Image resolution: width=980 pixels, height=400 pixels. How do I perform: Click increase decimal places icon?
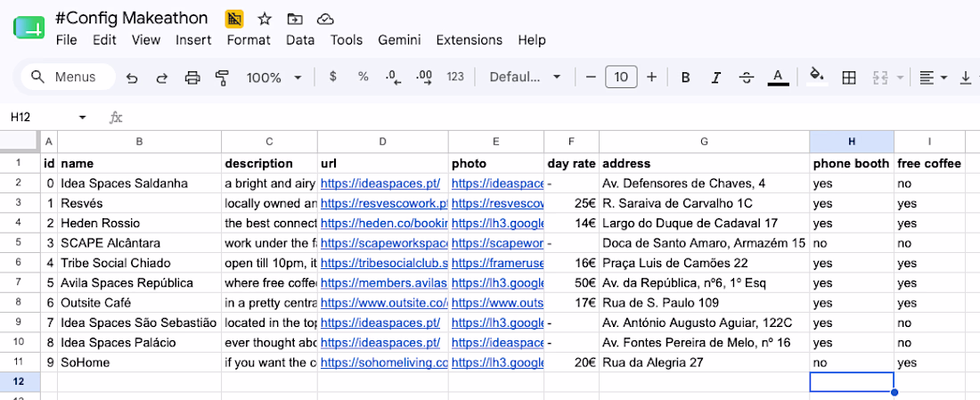pos(424,77)
